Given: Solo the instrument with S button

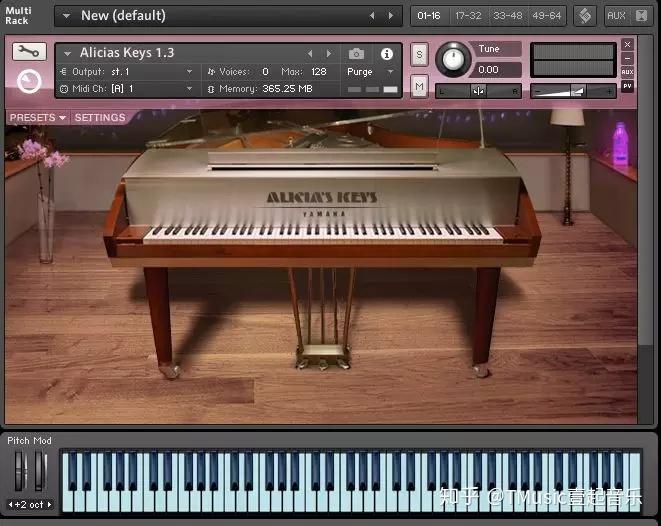Looking at the screenshot, I should (419, 54).
